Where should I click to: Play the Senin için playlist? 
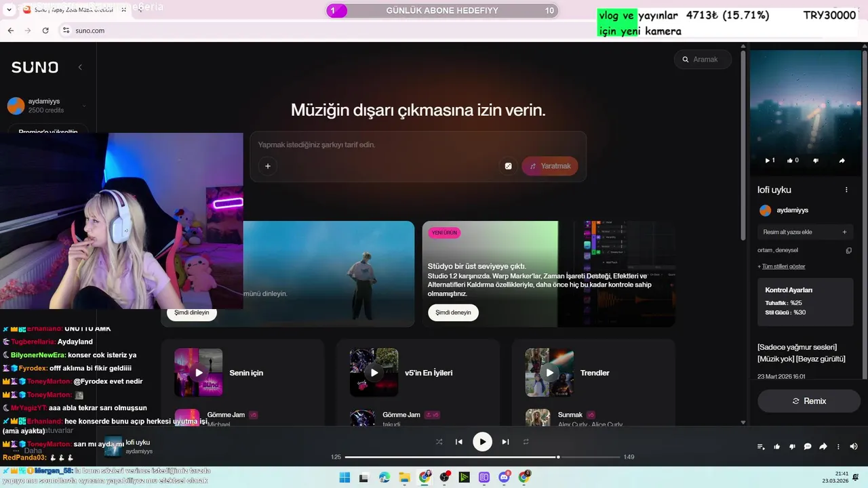click(x=199, y=373)
